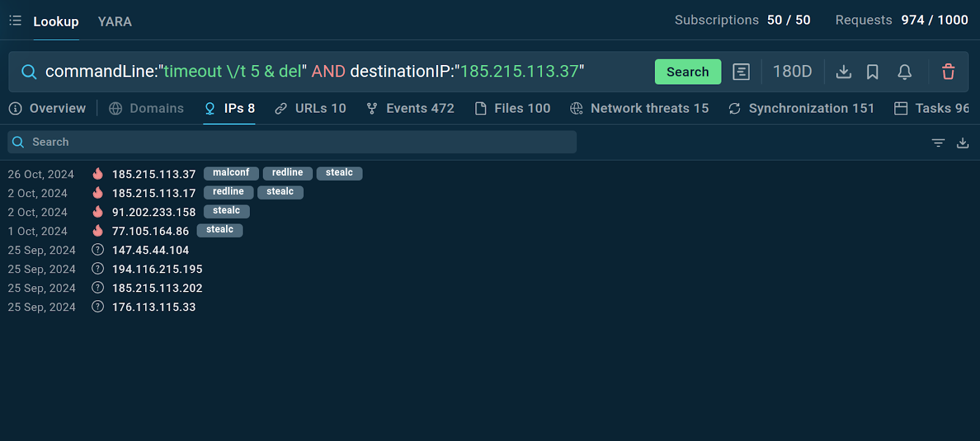Delete query with red trash icon

pyautogui.click(x=948, y=72)
